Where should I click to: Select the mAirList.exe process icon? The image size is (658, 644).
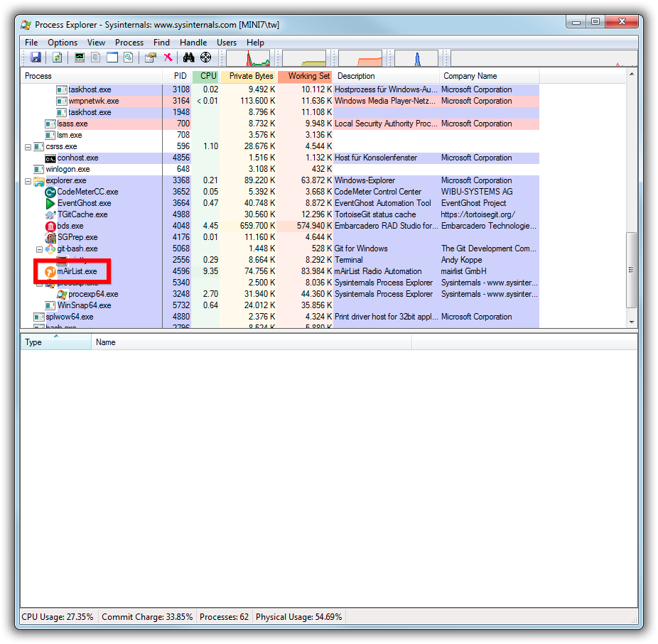[50, 271]
